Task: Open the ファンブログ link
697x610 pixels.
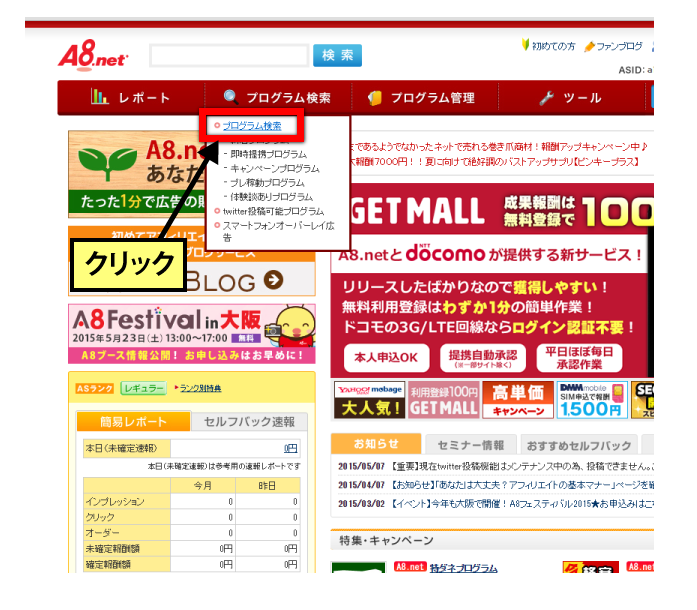Action: (x=619, y=46)
